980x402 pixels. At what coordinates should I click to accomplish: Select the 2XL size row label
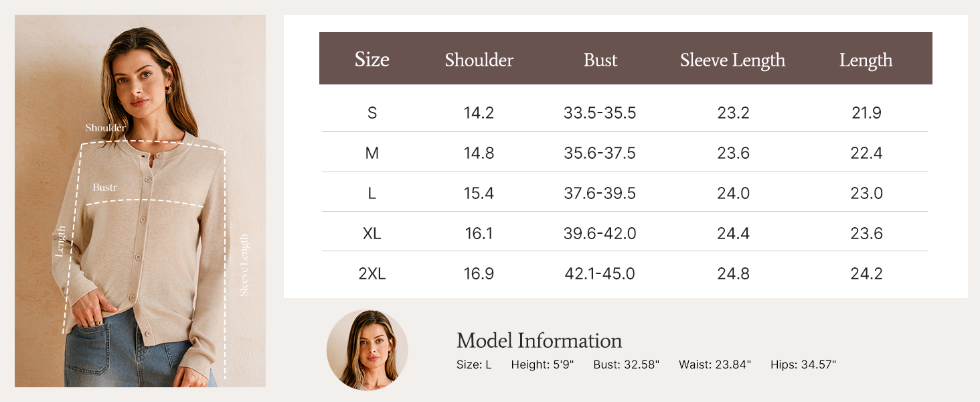(x=372, y=274)
